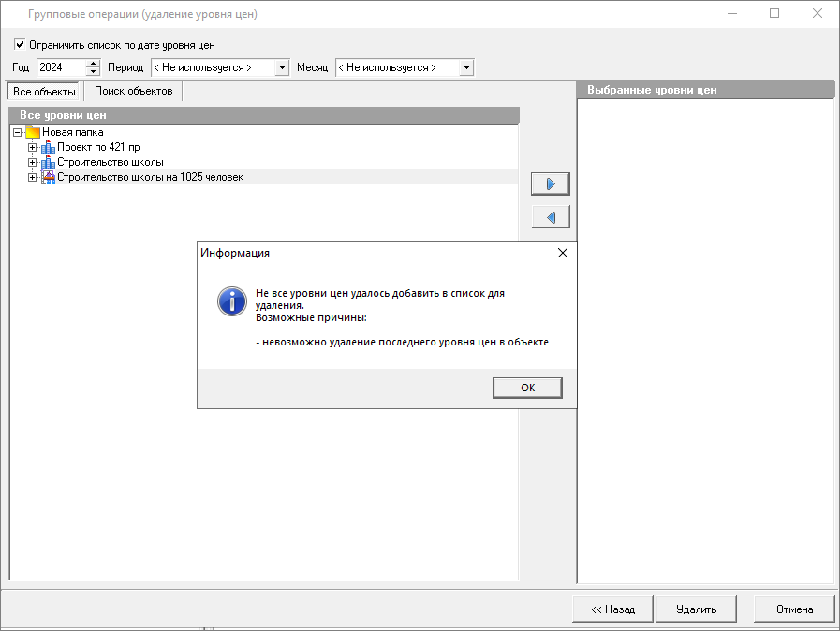Click the Удалить button
The image size is (840, 631).
click(696, 609)
